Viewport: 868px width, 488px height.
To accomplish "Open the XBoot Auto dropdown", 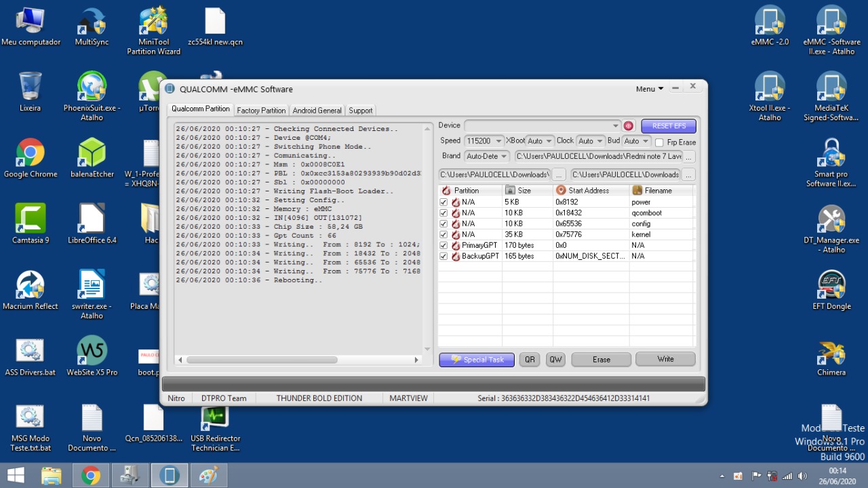I will point(549,141).
